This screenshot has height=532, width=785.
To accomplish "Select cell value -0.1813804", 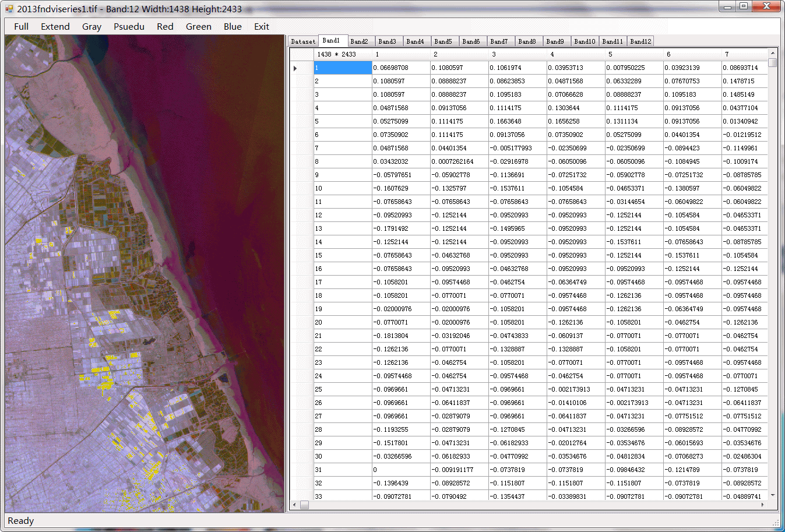I will [x=401, y=336].
